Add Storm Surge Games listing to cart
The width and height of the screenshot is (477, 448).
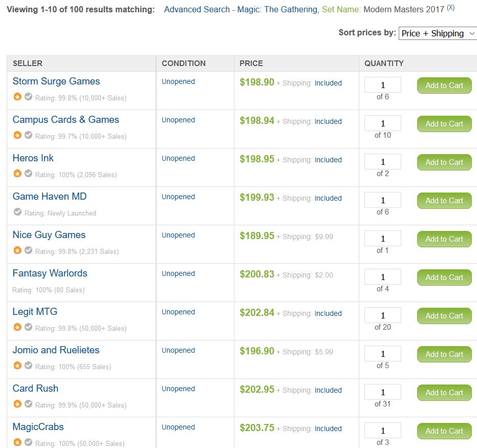(444, 86)
